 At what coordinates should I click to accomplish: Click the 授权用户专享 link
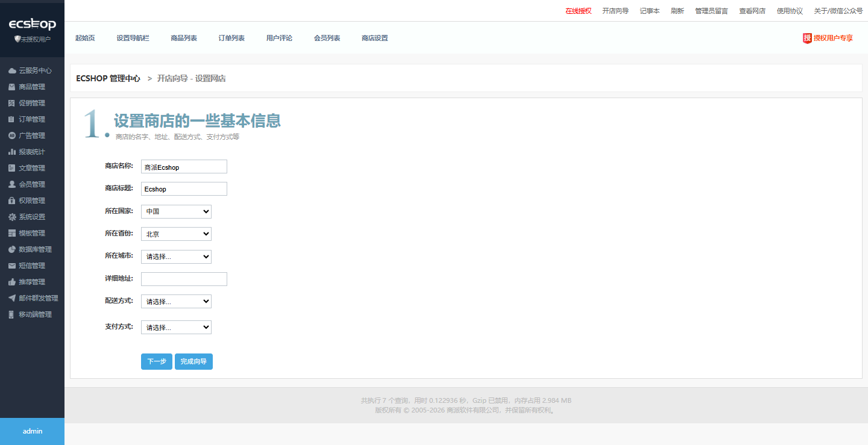tap(833, 38)
